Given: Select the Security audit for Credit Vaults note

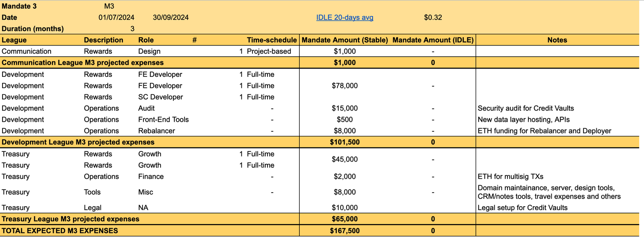Looking at the screenshot, I should pyautogui.click(x=526, y=108).
